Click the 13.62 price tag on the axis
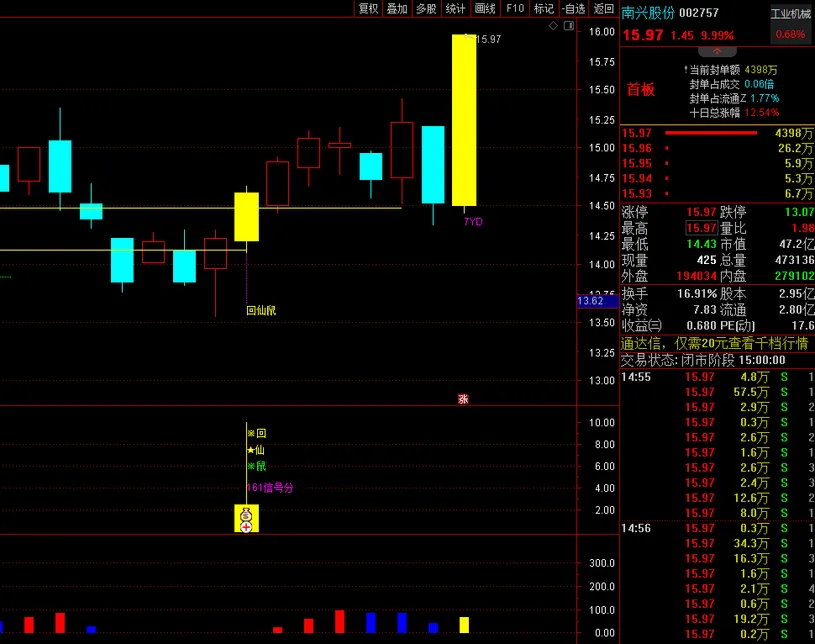This screenshot has width=815, height=644. tap(590, 300)
